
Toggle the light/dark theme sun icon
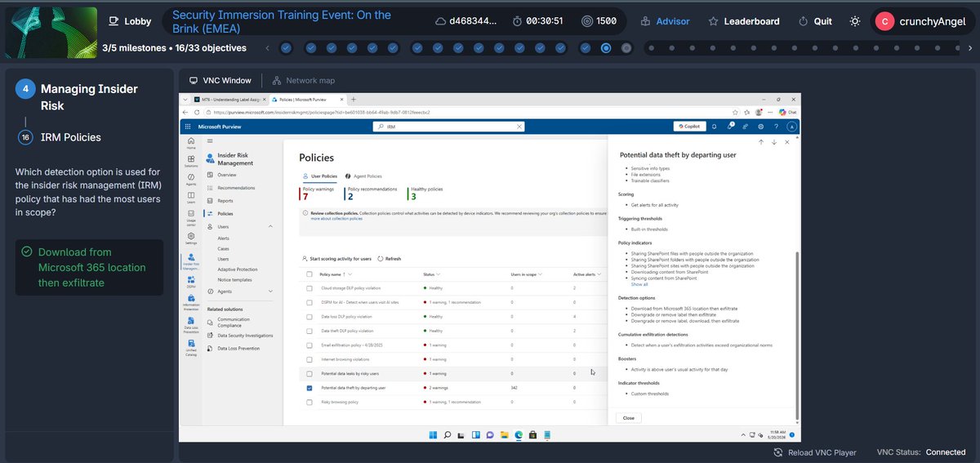pos(854,21)
